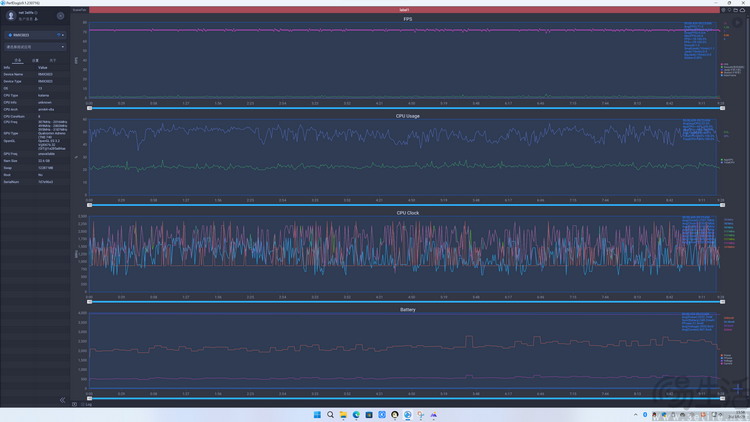
Task: Open File Explorer from the taskbar
Action: click(343, 415)
